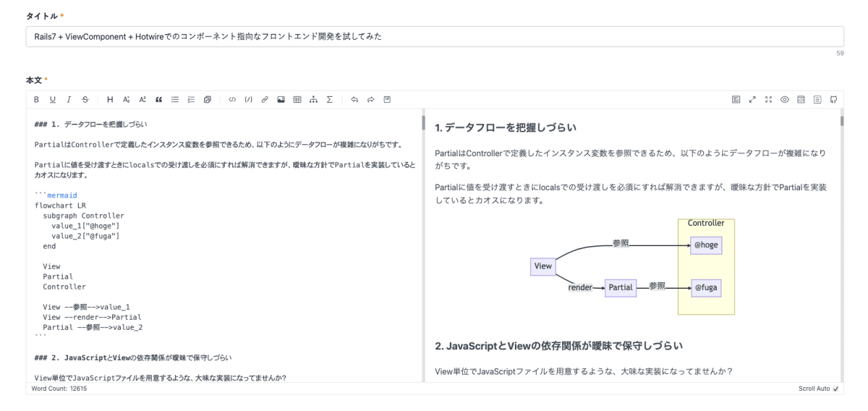The image size is (868, 411).
Task: Edit the タイトル input field
Action: [x=434, y=36]
